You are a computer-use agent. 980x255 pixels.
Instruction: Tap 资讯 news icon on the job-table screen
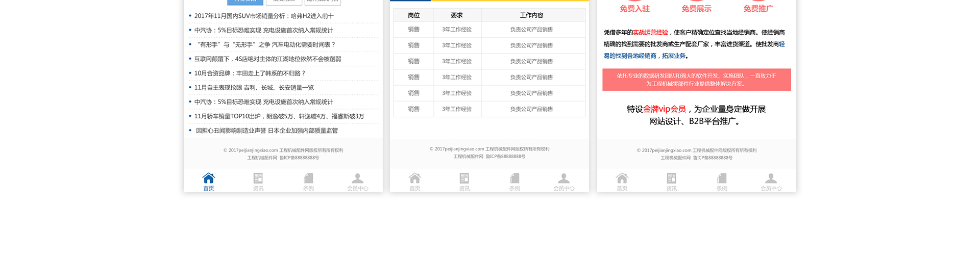[x=464, y=178]
